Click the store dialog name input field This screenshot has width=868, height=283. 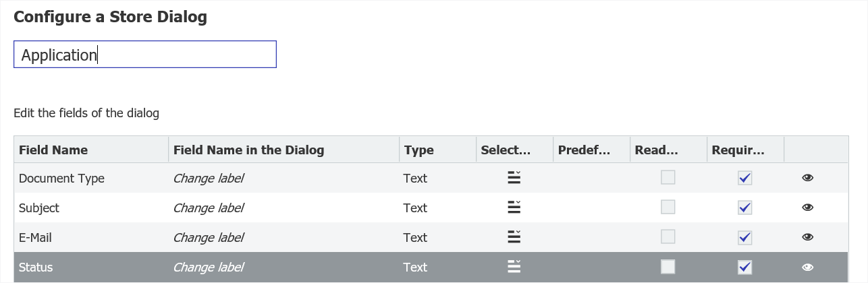(145, 55)
